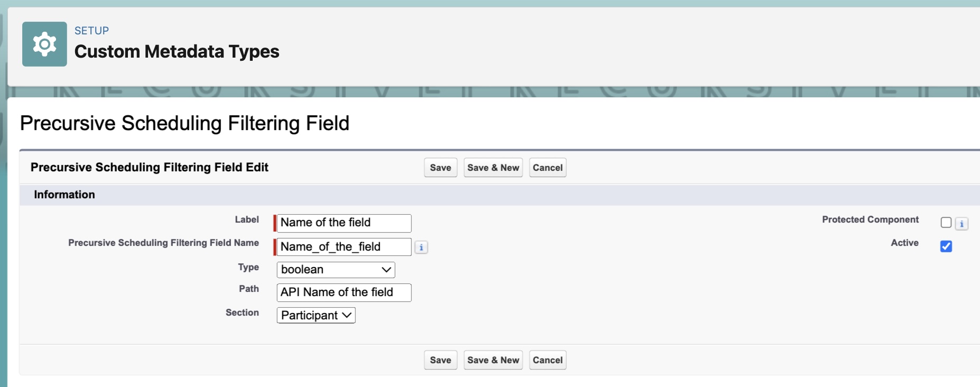
Task: Uncheck the Active checkbox
Action: click(x=946, y=246)
